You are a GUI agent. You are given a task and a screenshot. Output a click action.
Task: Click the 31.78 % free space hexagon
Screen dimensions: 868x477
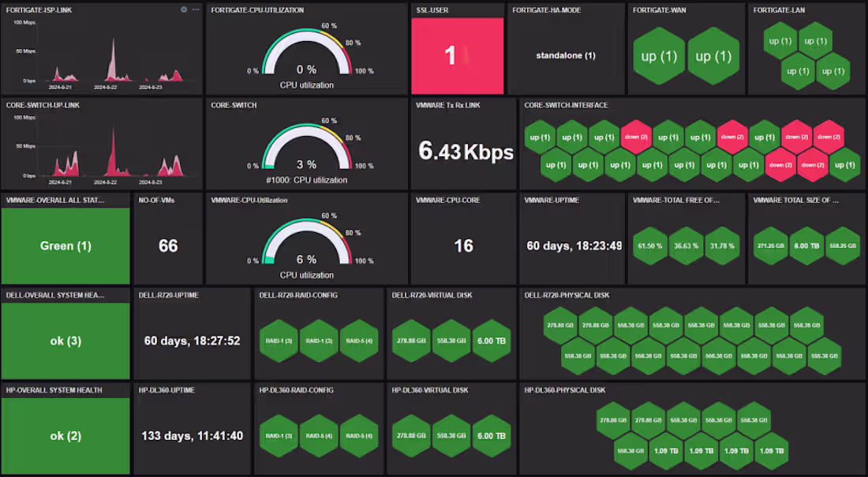point(722,246)
